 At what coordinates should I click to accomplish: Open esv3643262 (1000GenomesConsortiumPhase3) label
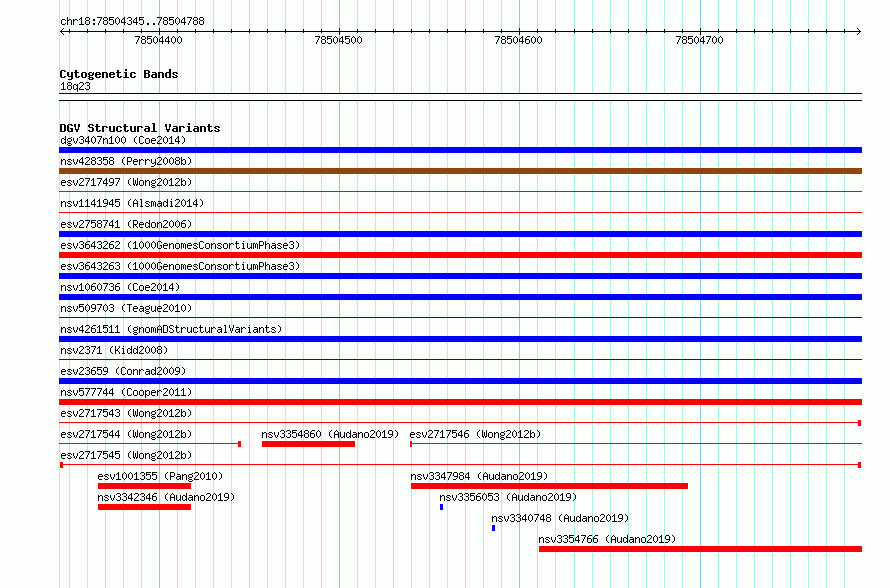pyautogui.click(x=180, y=245)
